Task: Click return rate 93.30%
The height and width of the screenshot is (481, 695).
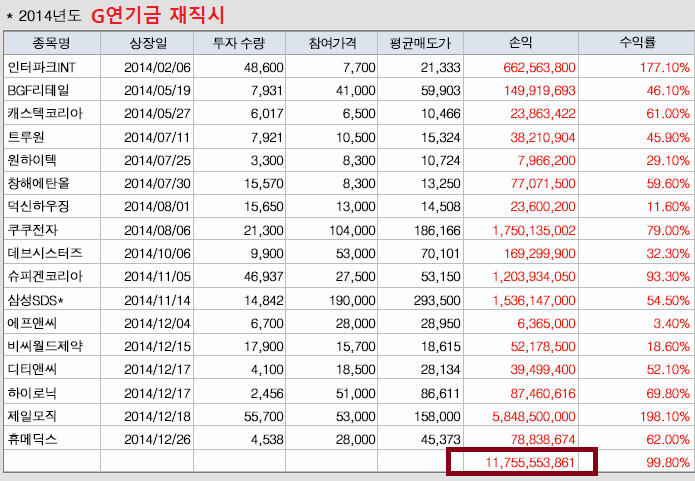Action: (668, 276)
